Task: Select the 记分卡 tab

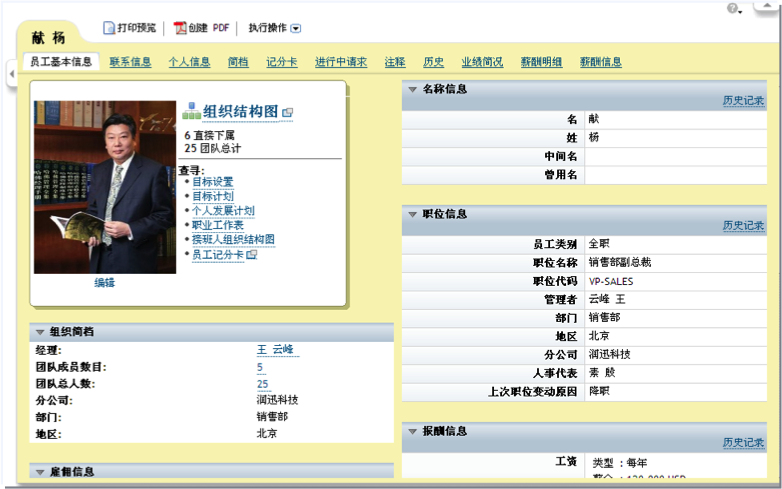Action: click(281, 62)
